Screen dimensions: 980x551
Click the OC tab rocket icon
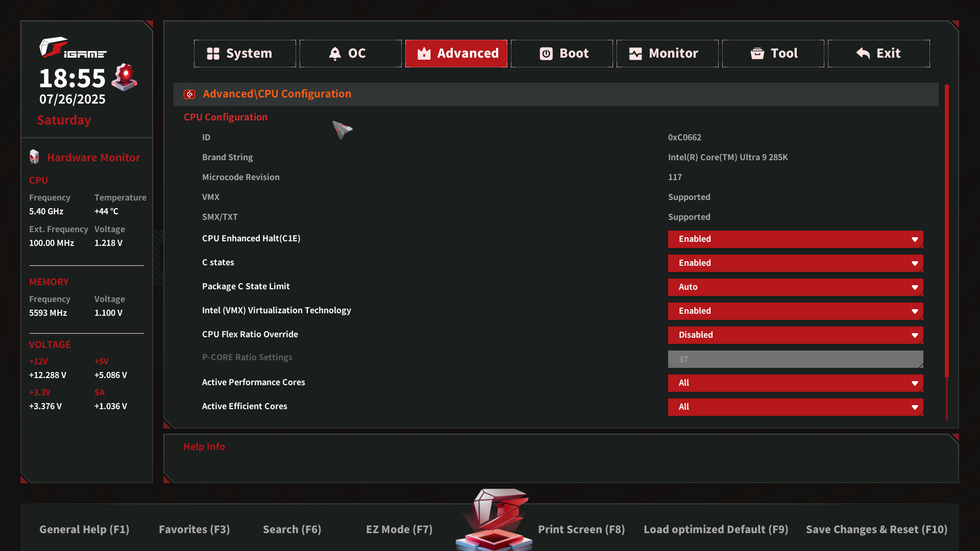(335, 54)
